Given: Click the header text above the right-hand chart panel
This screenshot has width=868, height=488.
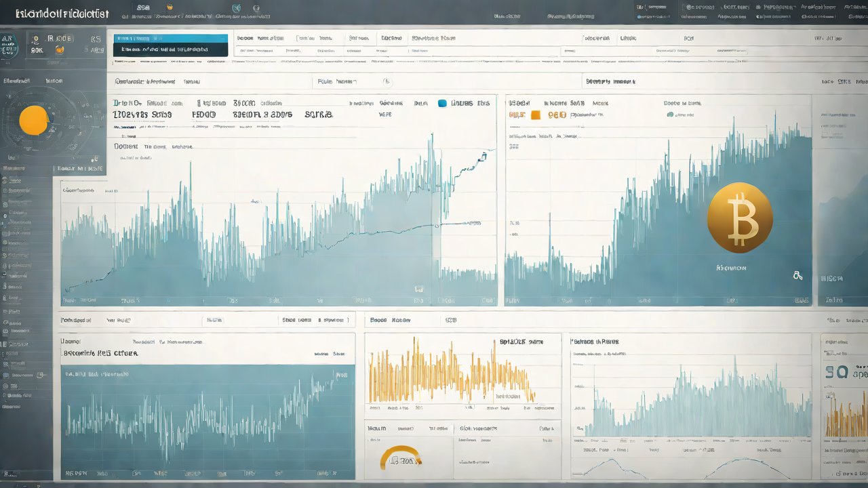Looking at the screenshot, I should coord(610,81).
